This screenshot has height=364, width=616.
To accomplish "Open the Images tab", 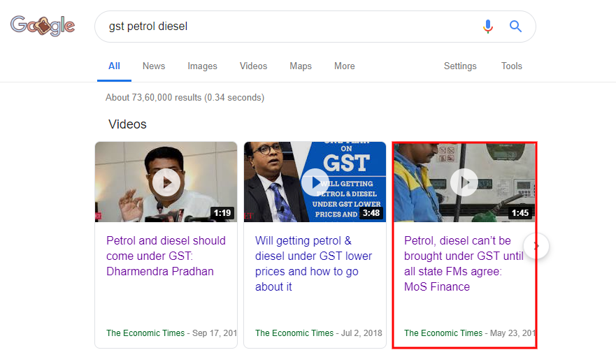I will coord(202,66).
